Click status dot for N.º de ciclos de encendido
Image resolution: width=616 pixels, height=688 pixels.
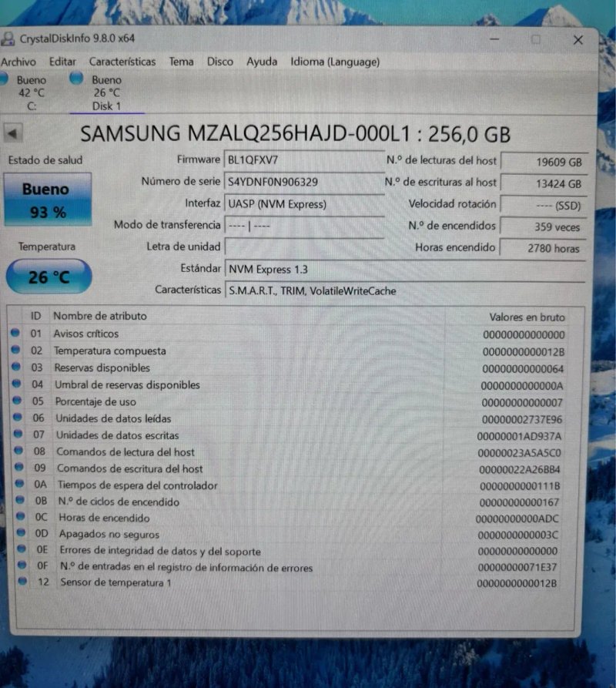20,500
